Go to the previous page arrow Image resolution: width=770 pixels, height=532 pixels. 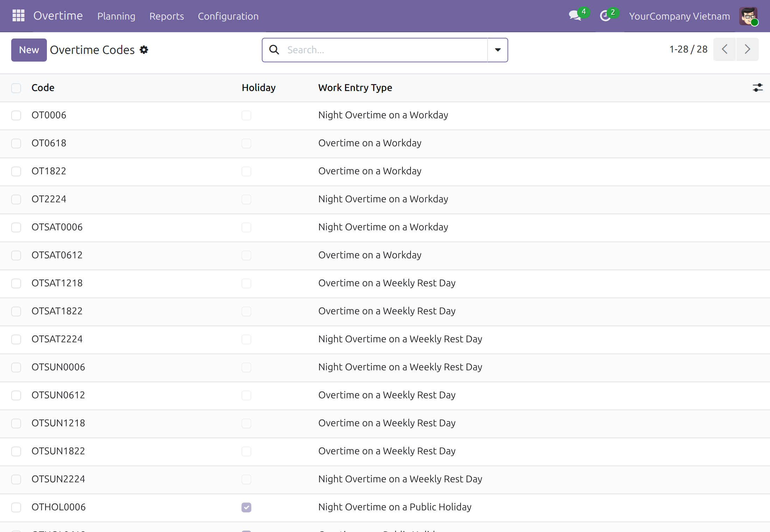coord(724,49)
